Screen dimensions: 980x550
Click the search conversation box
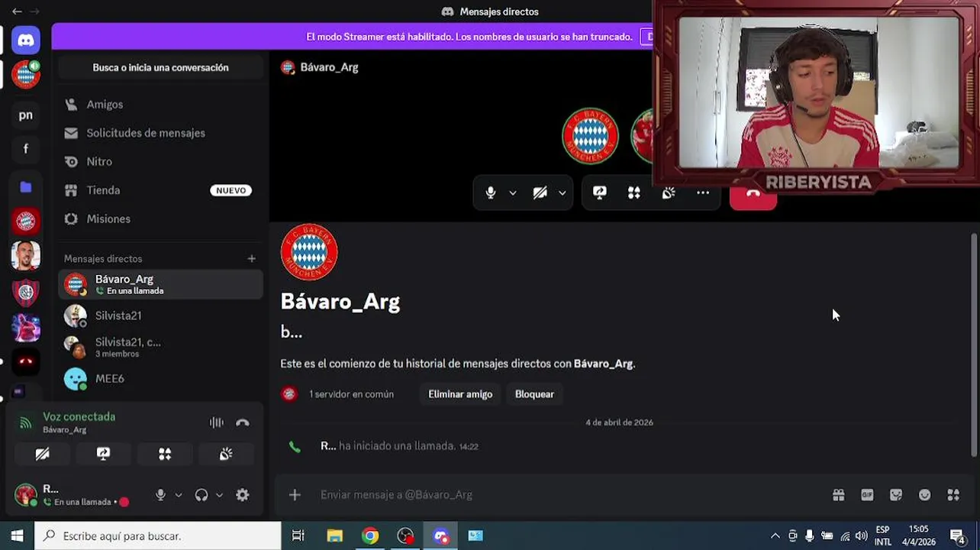tap(160, 68)
